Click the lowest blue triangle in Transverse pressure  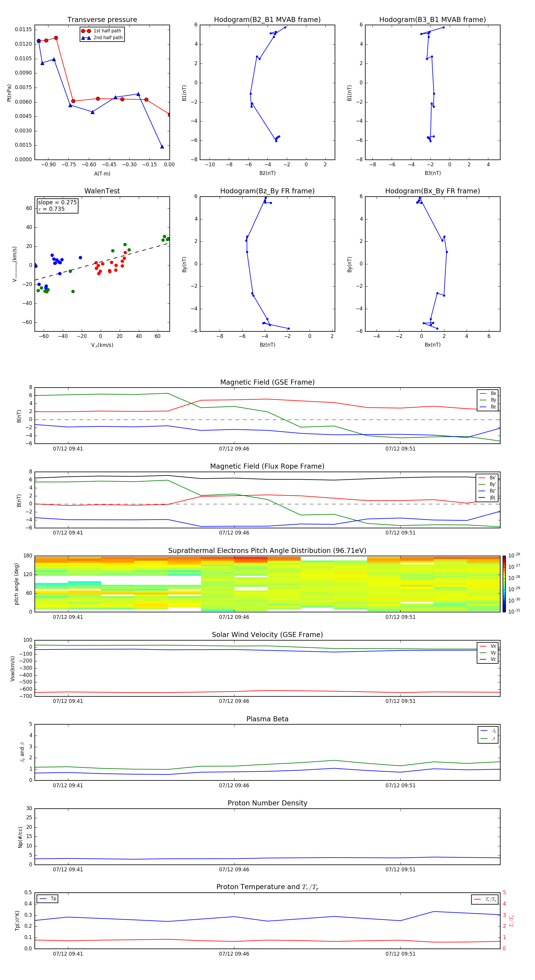(x=162, y=146)
